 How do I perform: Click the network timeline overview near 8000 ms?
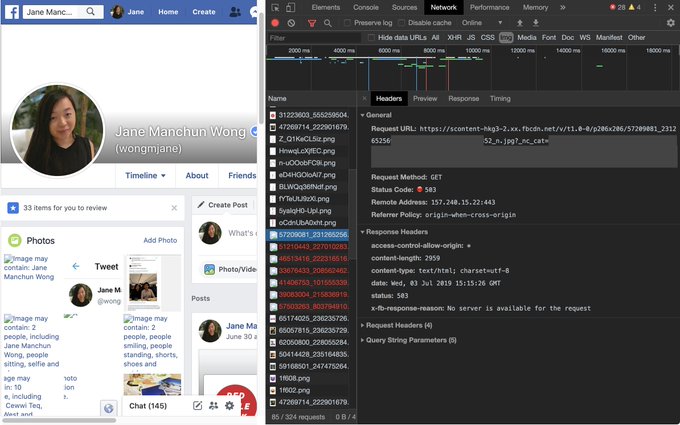(x=434, y=50)
